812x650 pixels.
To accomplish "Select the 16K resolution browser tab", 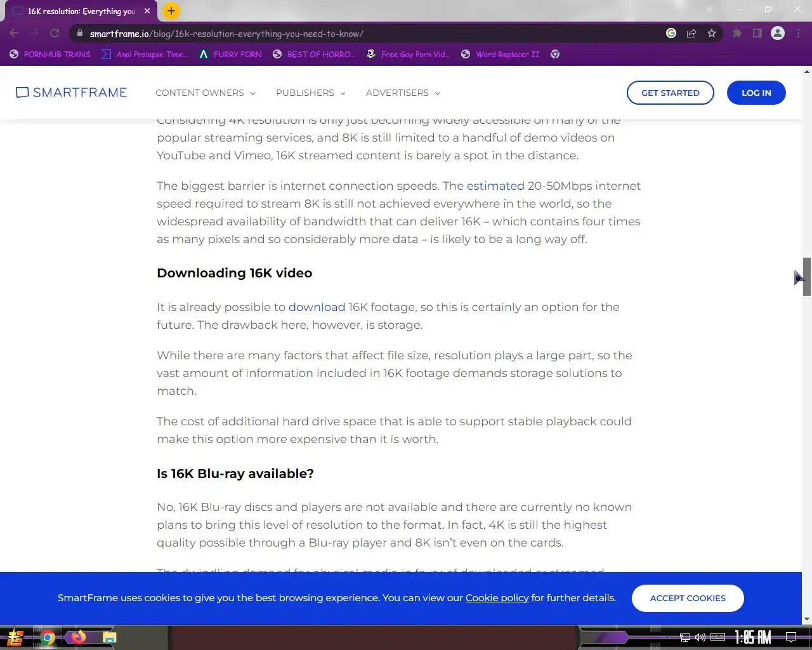I will click(81, 11).
